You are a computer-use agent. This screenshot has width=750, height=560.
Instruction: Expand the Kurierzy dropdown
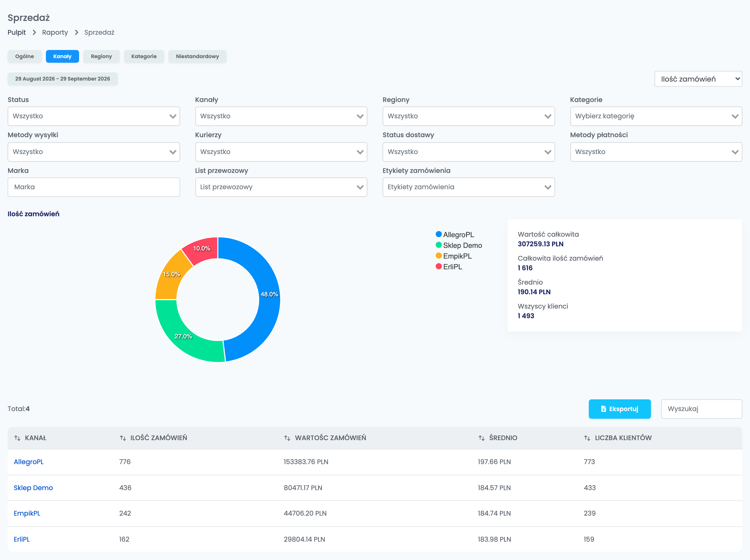pyautogui.click(x=281, y=152)
